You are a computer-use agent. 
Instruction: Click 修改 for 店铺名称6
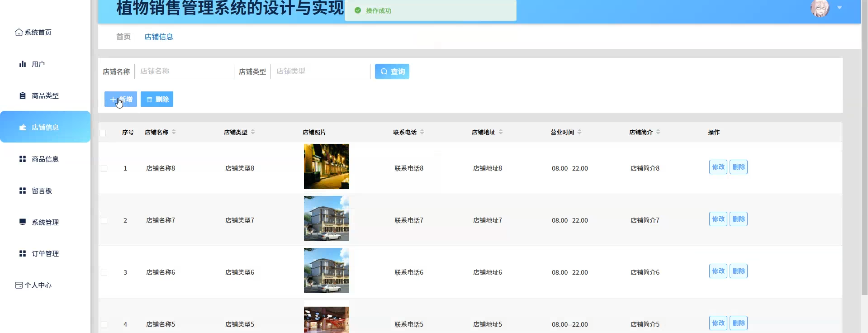pyautogui.click(x=718, y=271)
